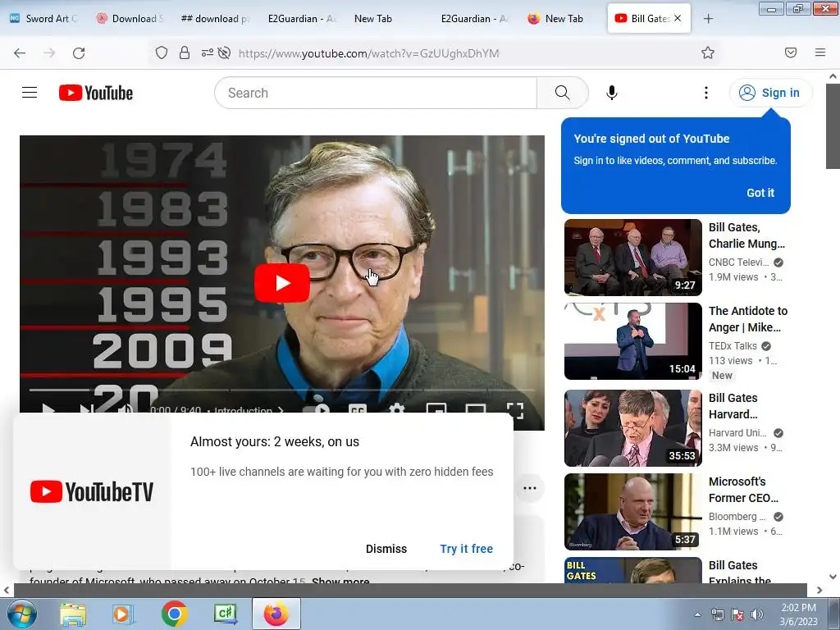Switch to the ## download tab
The width and height of the screenshot is (840, 630).
tap(214, 19)
